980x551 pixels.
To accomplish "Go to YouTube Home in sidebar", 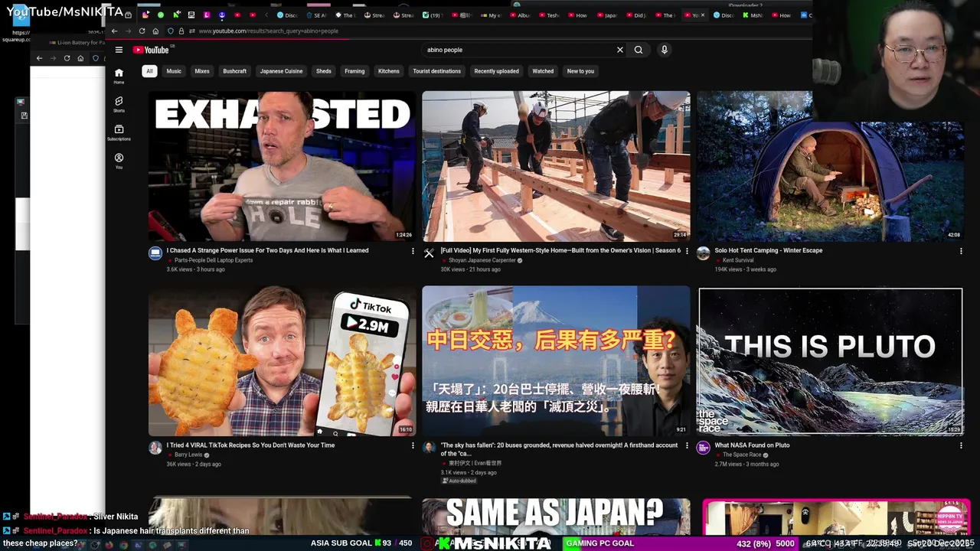I will pyautogui.click(x=119, y=76).
